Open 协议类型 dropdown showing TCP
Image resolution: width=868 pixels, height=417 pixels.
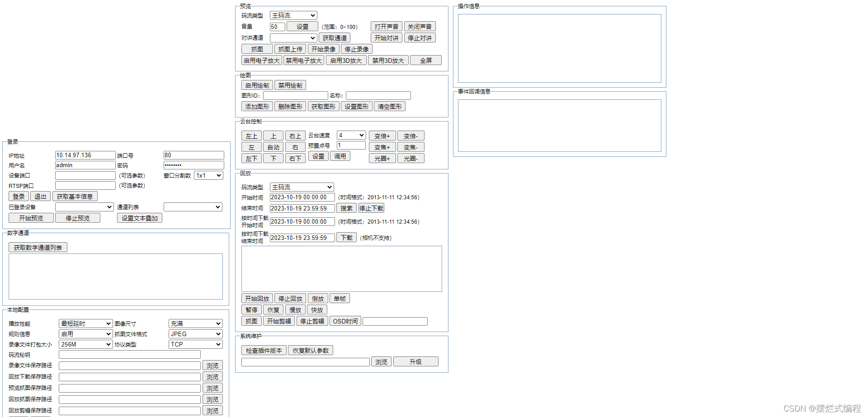coord(195,344)
